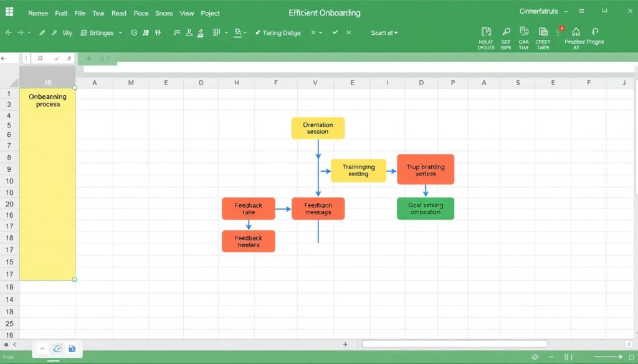Click row header 25

click(x=9, y=324)
